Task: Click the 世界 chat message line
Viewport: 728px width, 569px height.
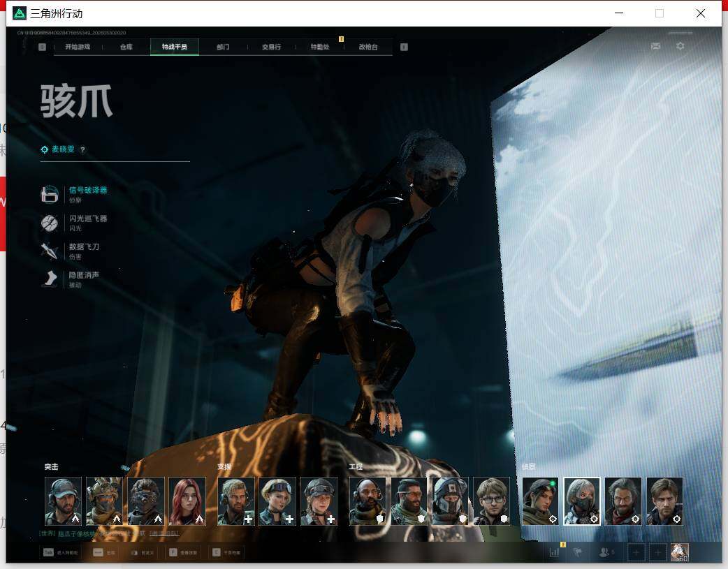Action: (x=109, y=533)
